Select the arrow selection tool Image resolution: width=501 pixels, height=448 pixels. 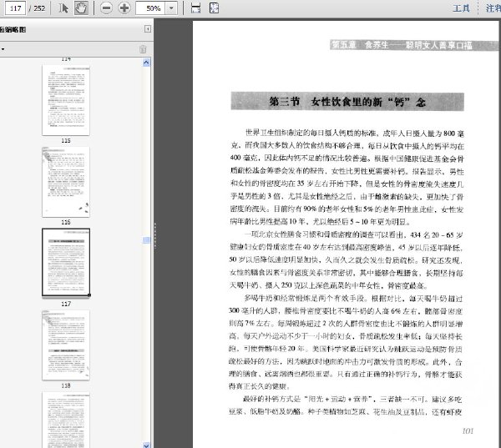[63, 8]
